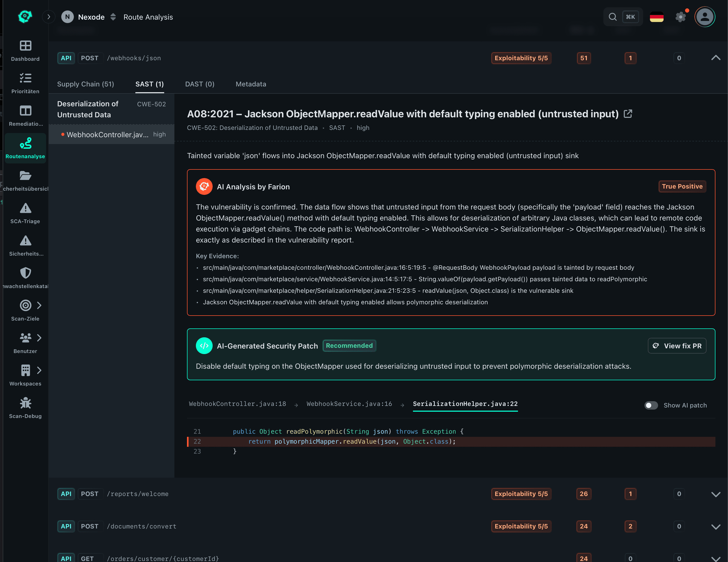Expand the /documents/convert route row
728x562 pixels.
pos(716,526)
